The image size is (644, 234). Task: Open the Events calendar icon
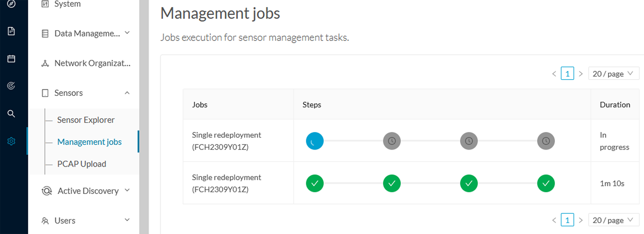(11, 58)
